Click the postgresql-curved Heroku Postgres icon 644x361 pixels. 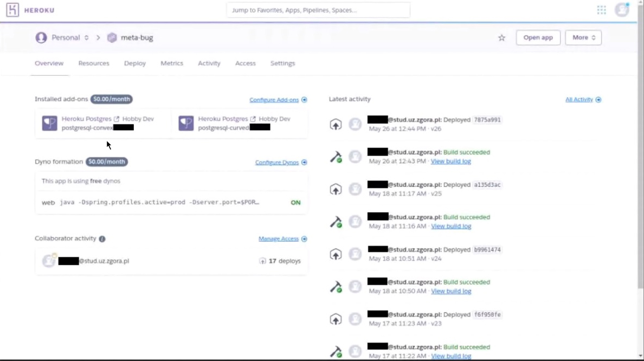pos(186,123)
